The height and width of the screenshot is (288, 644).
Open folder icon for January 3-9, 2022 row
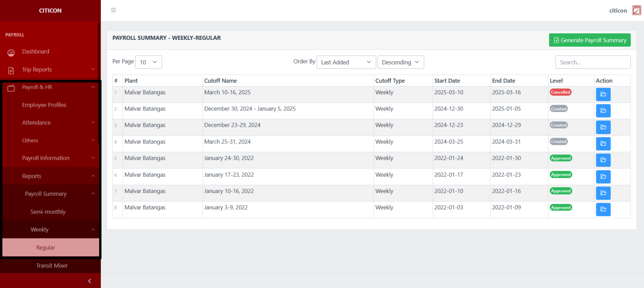(x=603, y=209)
